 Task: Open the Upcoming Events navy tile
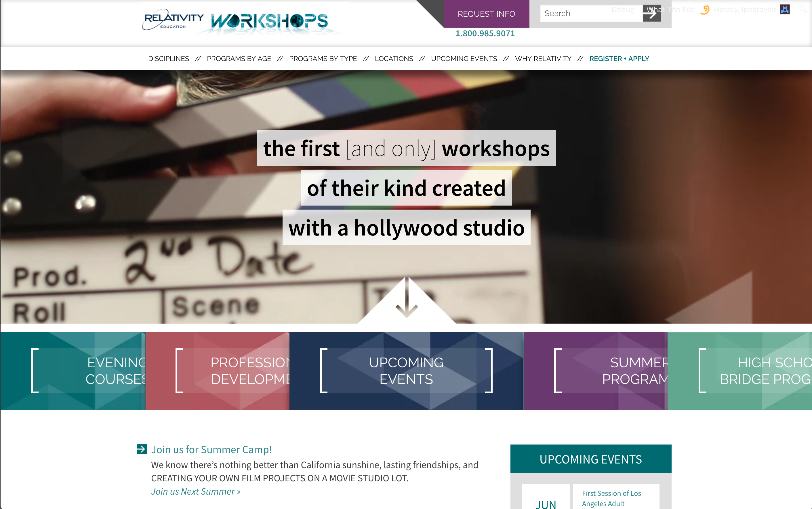(406, 371)
